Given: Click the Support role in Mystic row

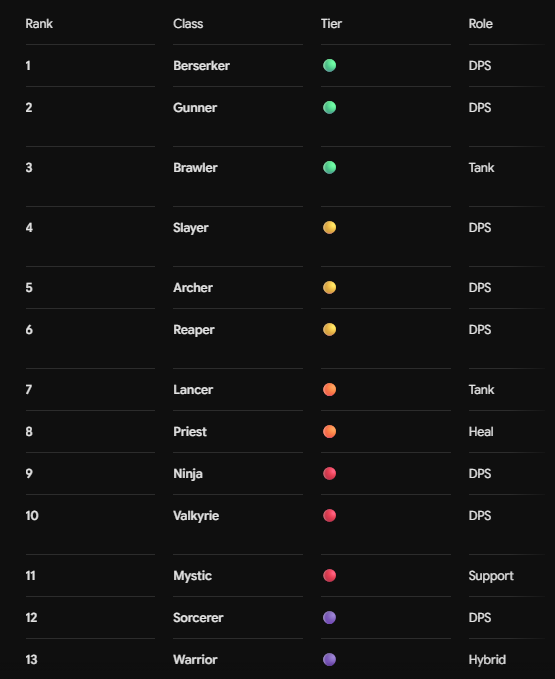Looking at the screenshot, I should click(x=491, y=576).
